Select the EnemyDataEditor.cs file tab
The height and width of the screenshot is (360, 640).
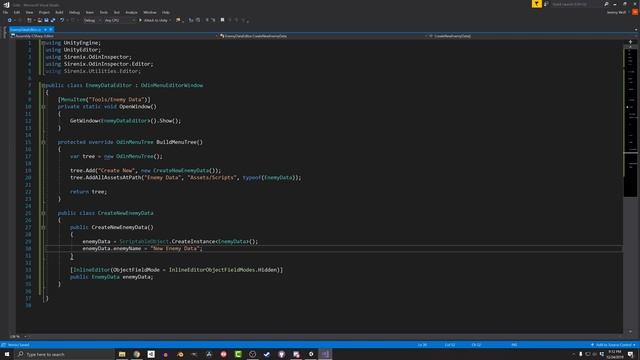(25, 29)
